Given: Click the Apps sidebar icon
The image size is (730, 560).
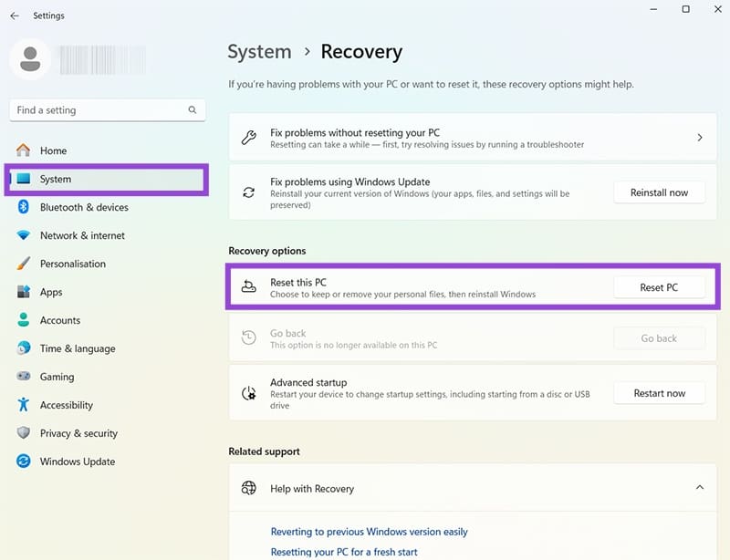Looking at the screenshot, I should coord(24,292).
